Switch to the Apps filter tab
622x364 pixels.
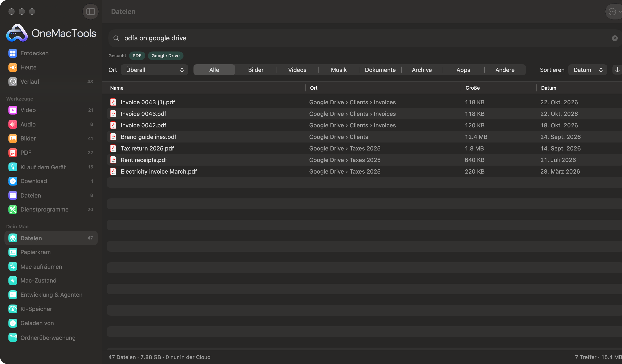click(x=463, y=70)
